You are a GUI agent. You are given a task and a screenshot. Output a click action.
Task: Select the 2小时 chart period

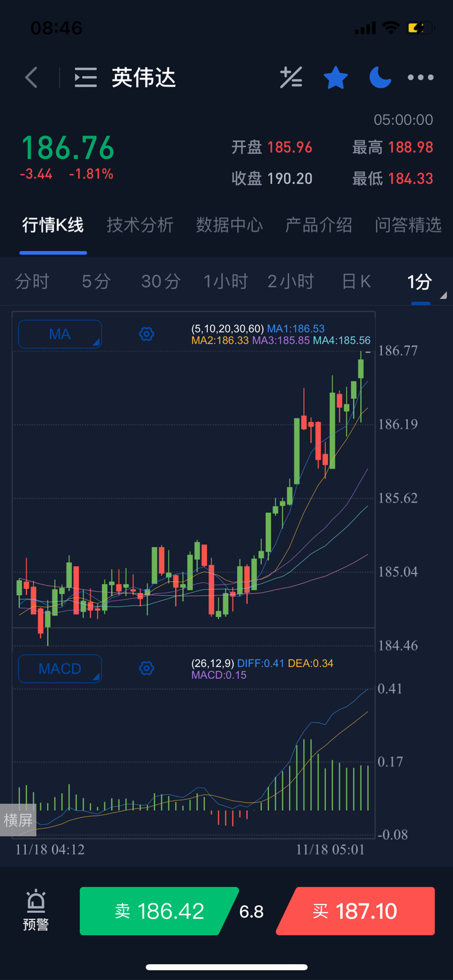pos(290,281)
